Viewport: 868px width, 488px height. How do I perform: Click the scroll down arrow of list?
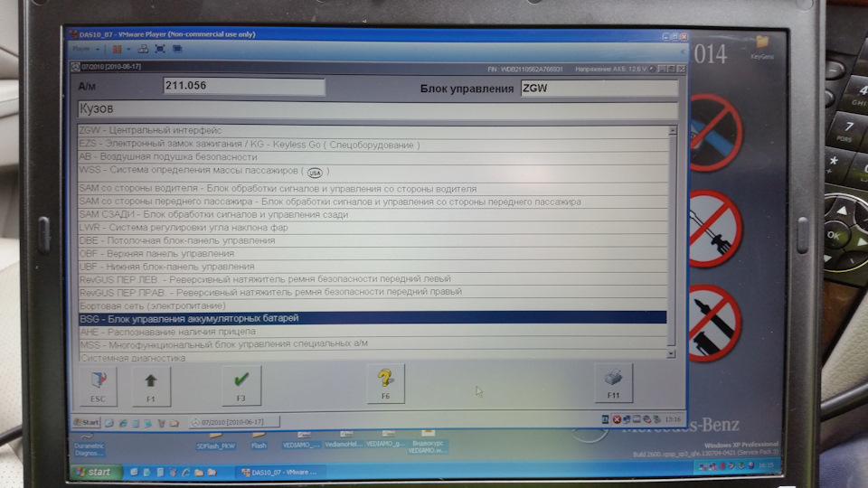tap(671, 353)
